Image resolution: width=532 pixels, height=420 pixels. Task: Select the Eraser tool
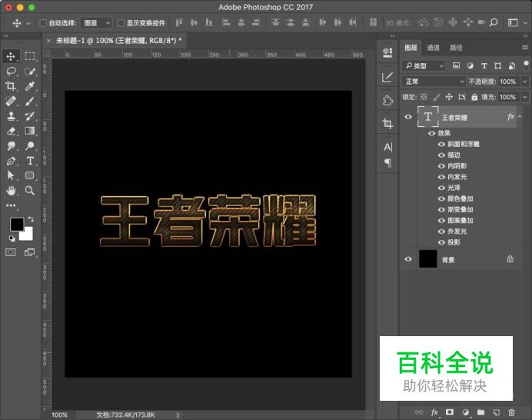[11, 131]
